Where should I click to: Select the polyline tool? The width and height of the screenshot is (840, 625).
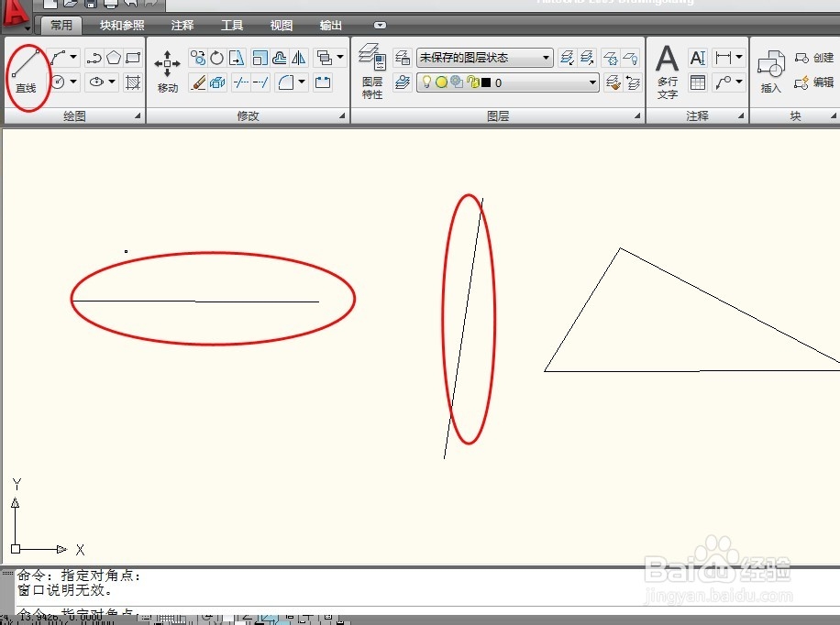click(94, 58)
